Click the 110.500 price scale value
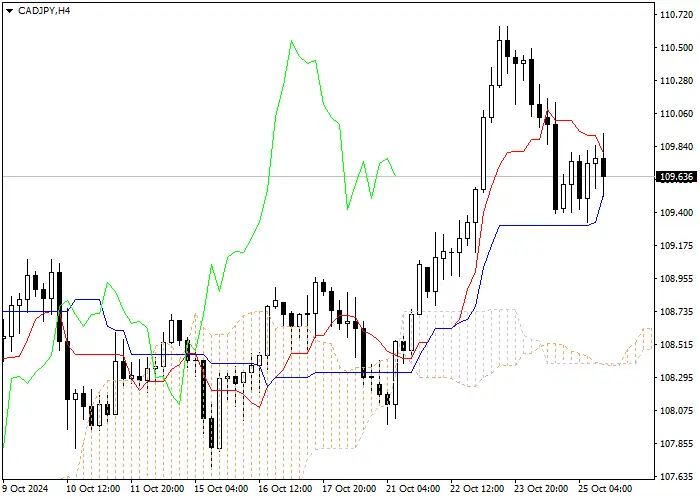 676,48
